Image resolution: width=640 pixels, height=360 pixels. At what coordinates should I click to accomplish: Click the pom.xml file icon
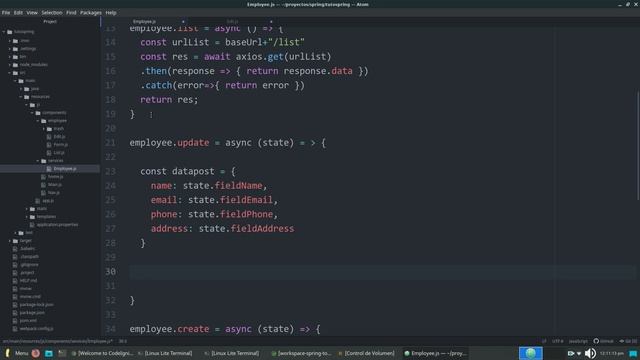[15, 320]
